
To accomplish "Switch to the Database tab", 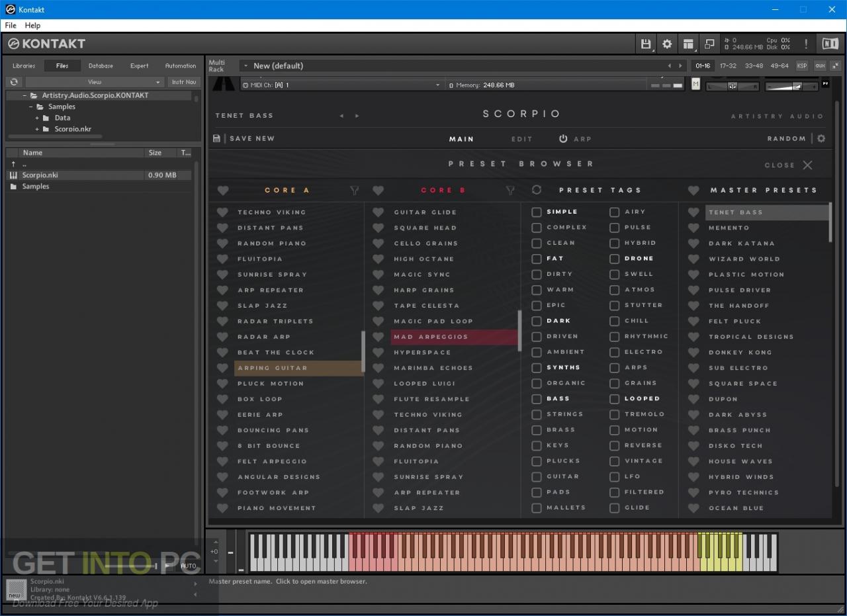I will click(x=101, y=66).
